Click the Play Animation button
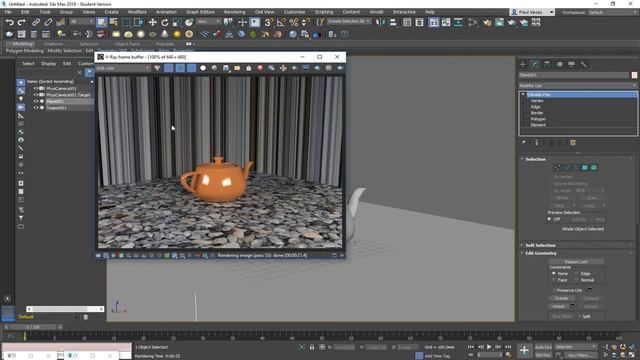 489,347
